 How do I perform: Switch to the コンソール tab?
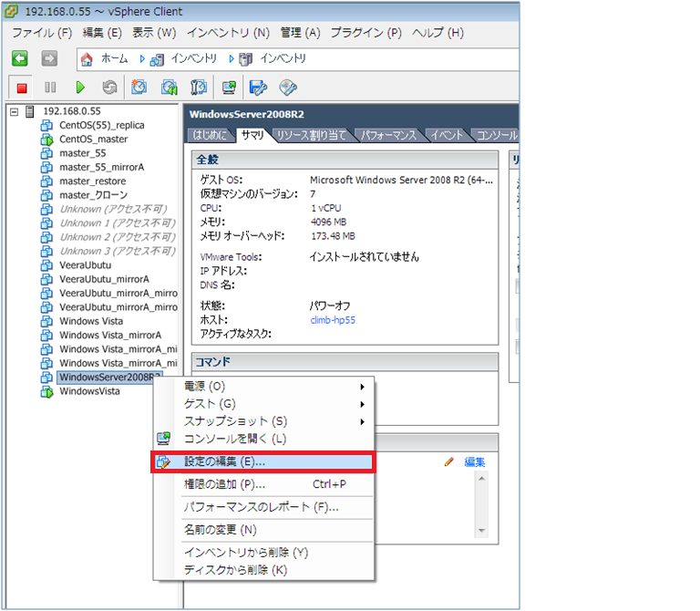(x=497, y=135)
